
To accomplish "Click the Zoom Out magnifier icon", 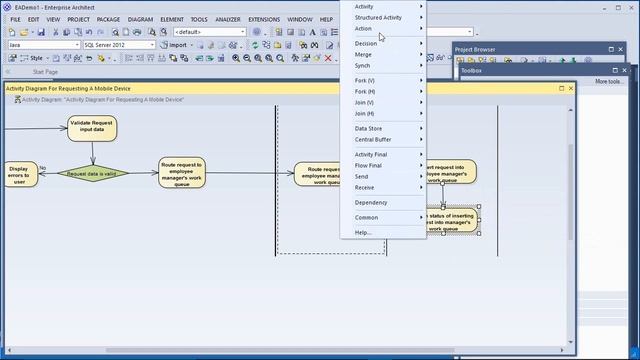I will click(x=247, y=58).
